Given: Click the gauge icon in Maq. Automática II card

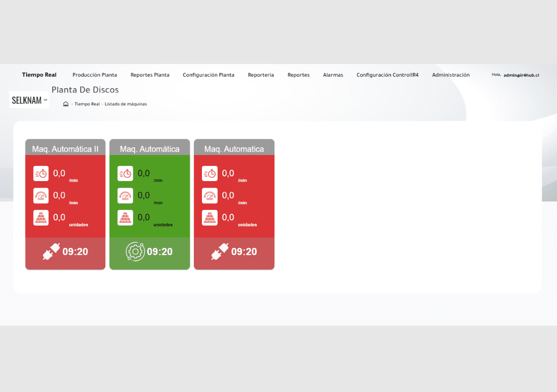Looking at the screenshot, I should 41,195.
